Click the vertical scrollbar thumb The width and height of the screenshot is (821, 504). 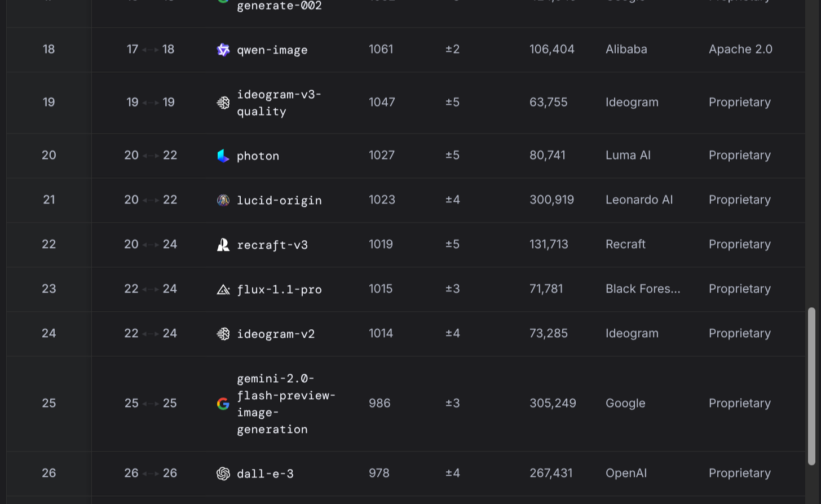811,386
